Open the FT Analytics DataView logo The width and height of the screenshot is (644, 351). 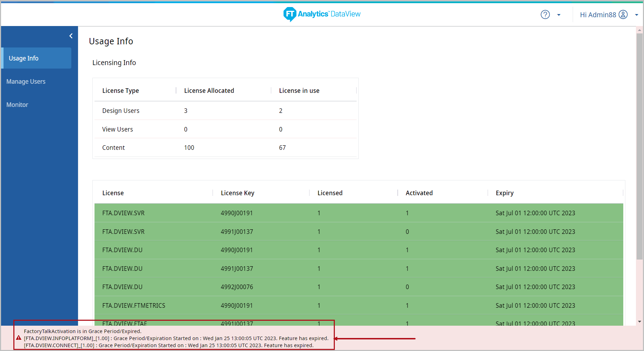[x=321, y=14]
